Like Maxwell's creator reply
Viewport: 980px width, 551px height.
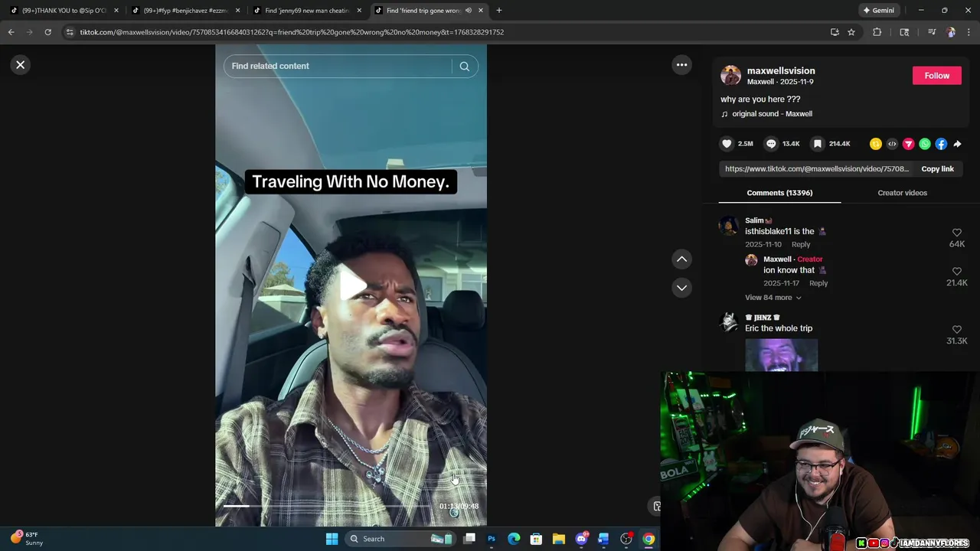tap(957, 272)
